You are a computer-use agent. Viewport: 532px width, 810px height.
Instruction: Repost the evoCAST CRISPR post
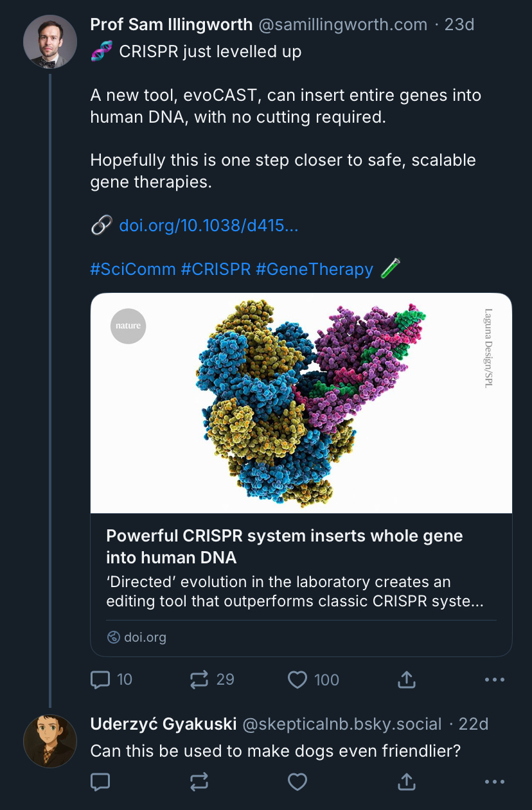pos(200,680)
